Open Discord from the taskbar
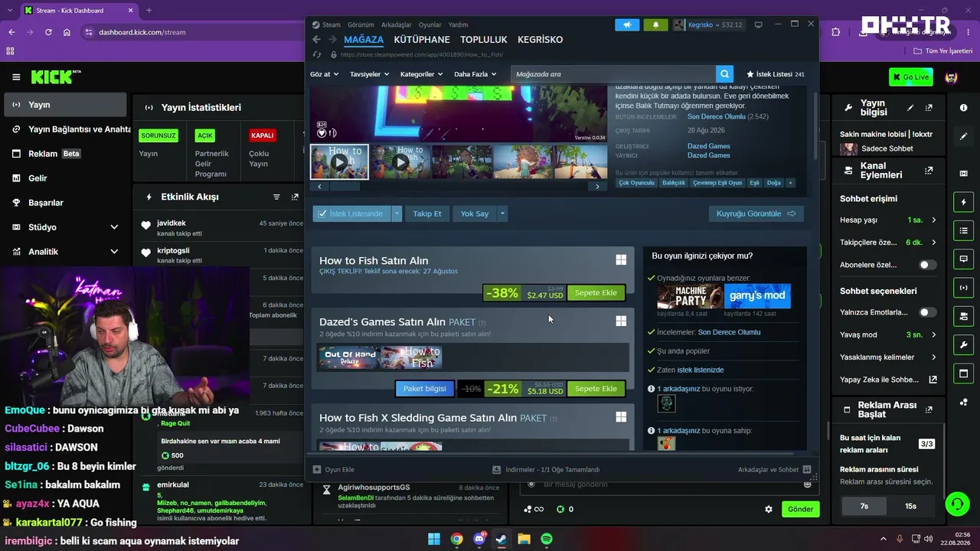This screenshot has height=551, width=980. (480, 539)
